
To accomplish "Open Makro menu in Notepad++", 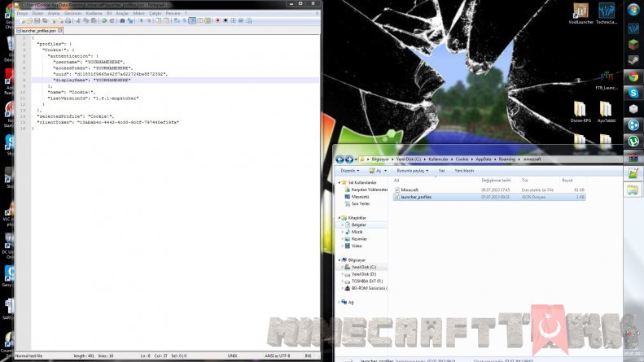I will pyautogui.click(x=138, y=13).
